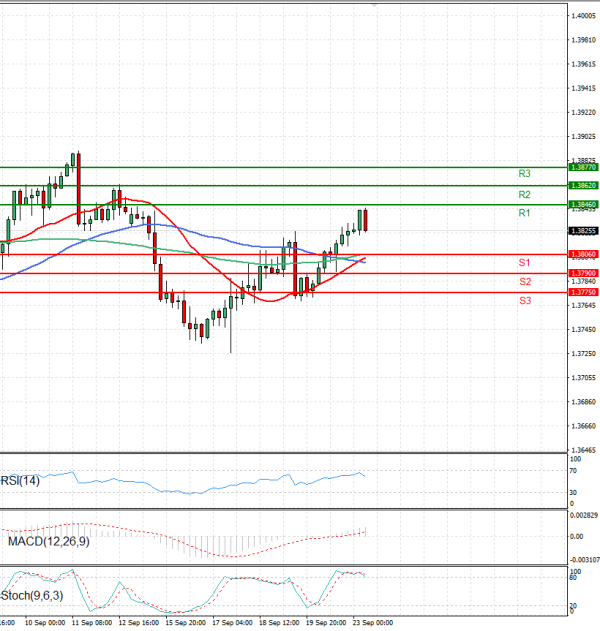Select the red 1.38060 price tag
Viewport: 600px width, 631px height.
584,254
